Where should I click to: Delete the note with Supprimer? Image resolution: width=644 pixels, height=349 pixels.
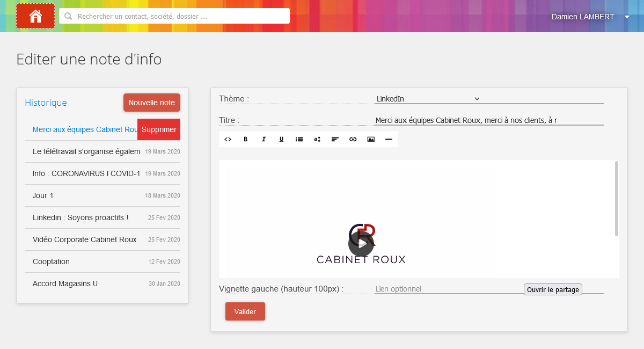click(x=159, y=129)
